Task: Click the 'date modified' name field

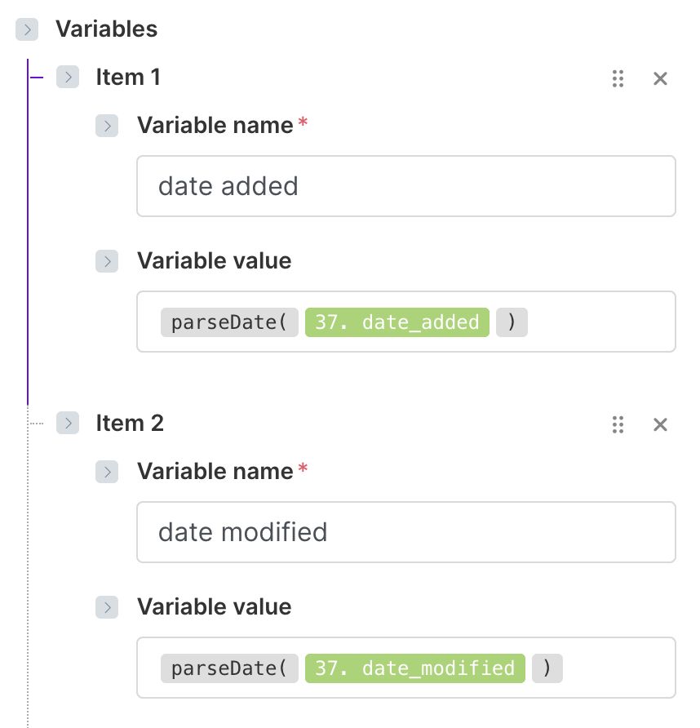Action: coord(405,532)
